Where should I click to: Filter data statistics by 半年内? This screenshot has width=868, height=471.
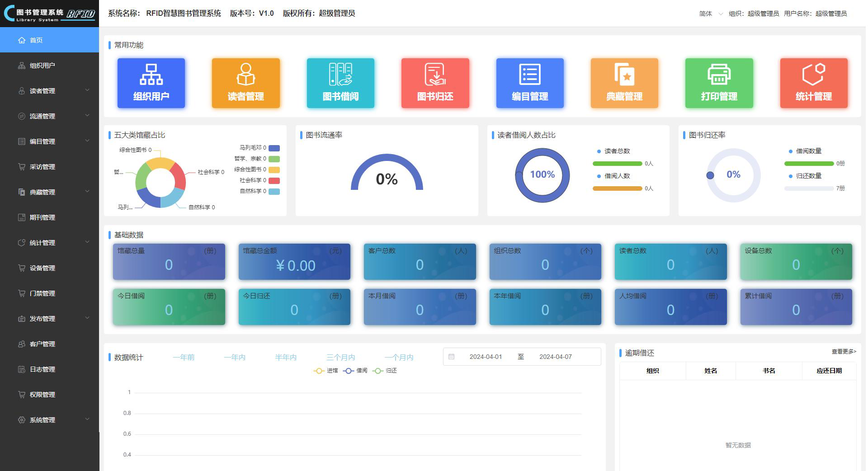[286, 358]
